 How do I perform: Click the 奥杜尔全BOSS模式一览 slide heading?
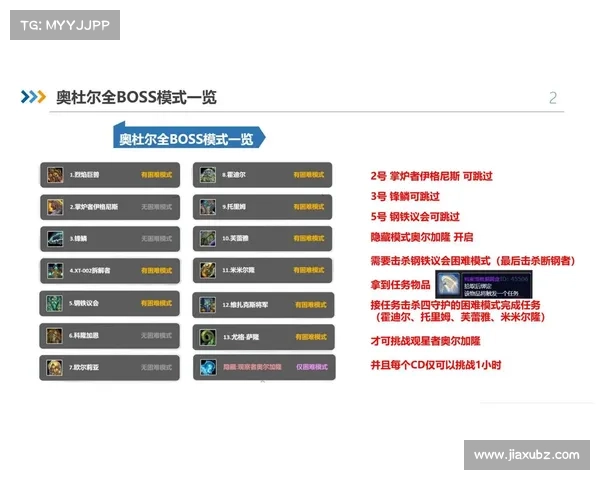coord(136,97)
